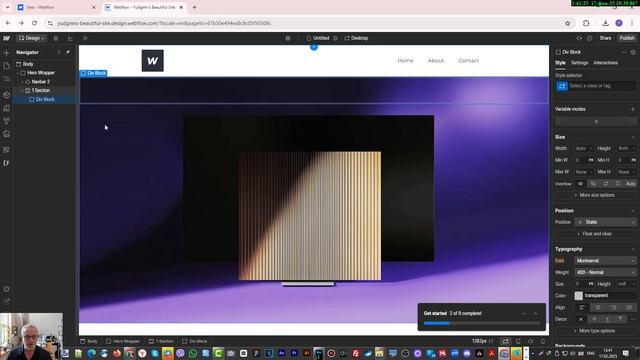
Task: Click the Untitled page settings icon
Action: click(335, 38)
